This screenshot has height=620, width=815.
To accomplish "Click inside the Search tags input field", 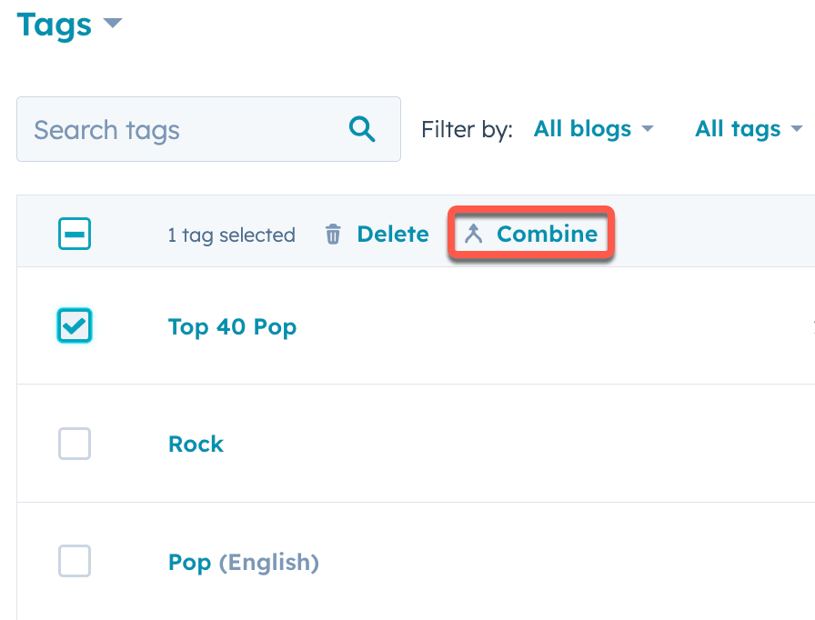I will (x=160, y=129).
